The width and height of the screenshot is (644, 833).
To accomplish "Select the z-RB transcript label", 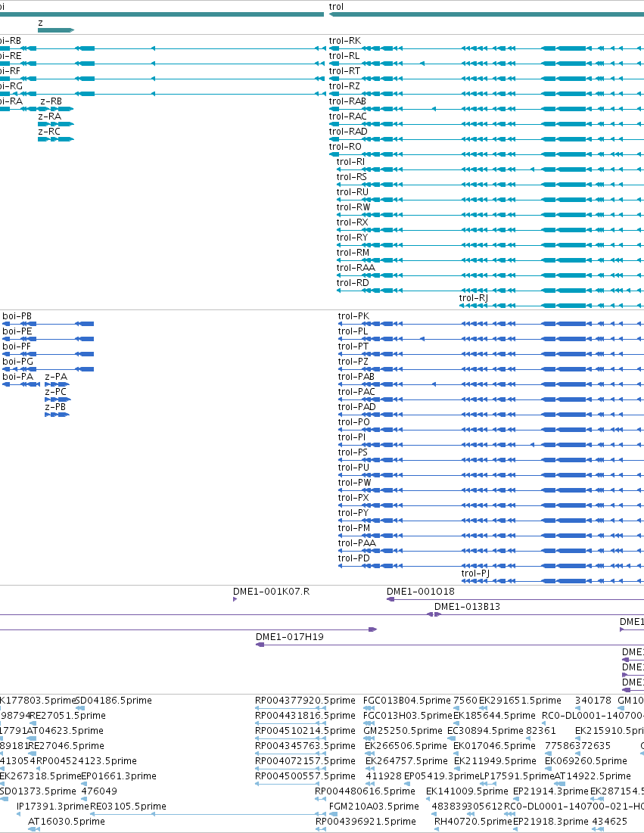I will pyautogui.click(x=51, y=101).
